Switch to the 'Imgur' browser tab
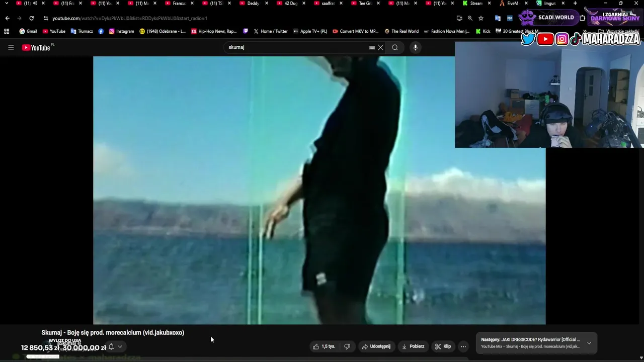The image size is (644, 362). [547, 4]
